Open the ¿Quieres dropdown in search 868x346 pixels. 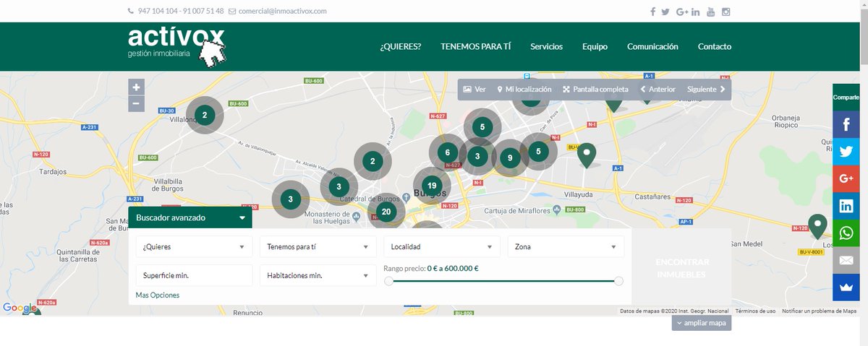point(194,246)
